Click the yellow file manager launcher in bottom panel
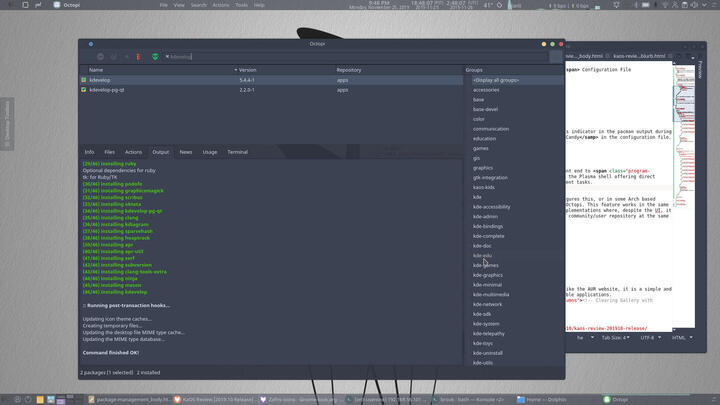Screen dimensions: 720x405 point(40,399)
